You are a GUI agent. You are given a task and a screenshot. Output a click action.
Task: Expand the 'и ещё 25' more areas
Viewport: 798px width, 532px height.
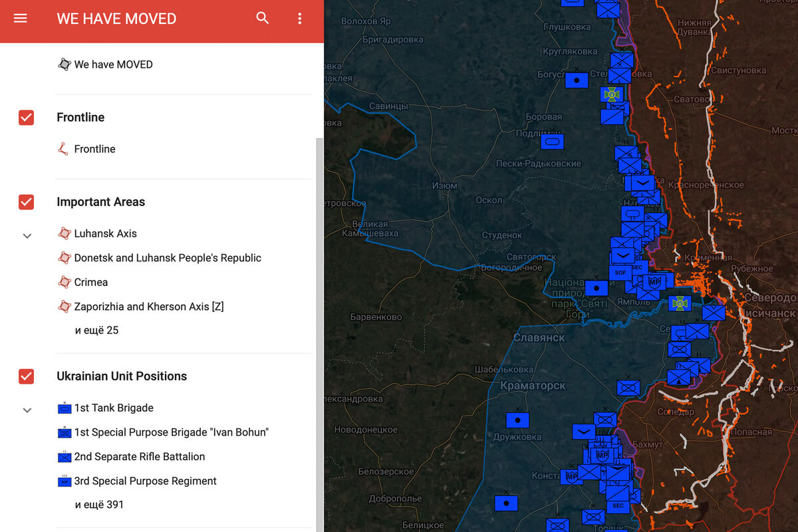point(96,331)
